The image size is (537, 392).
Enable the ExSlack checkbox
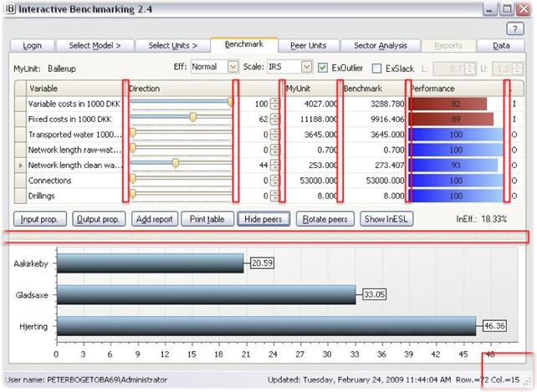coord(376,68)
